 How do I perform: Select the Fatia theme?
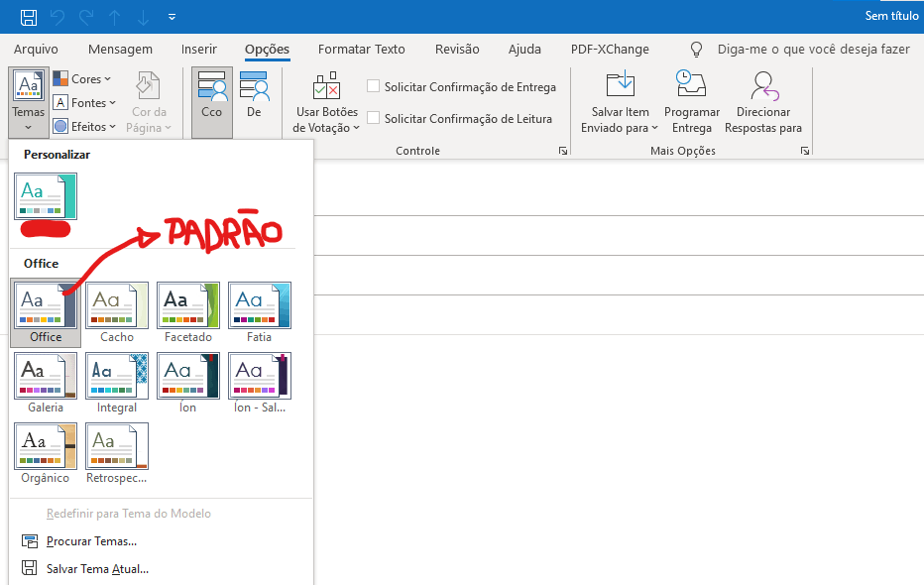coord(260,312)
